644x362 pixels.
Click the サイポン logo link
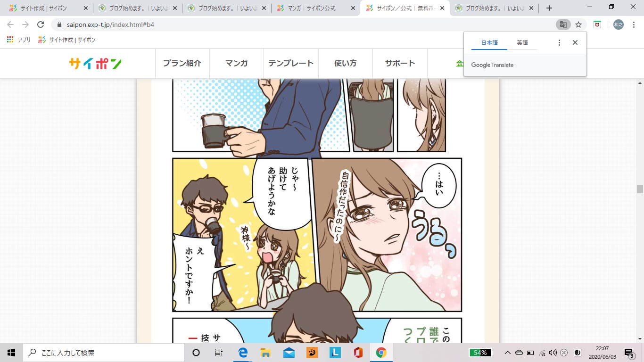(95, 64)
